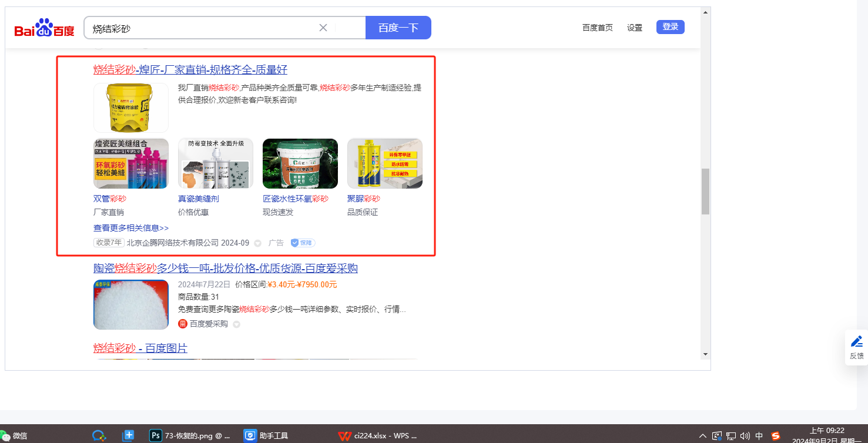The height and width of the screenshot is (443, 868).
Task: Open the network tray icon
Action: pos(731,436)
